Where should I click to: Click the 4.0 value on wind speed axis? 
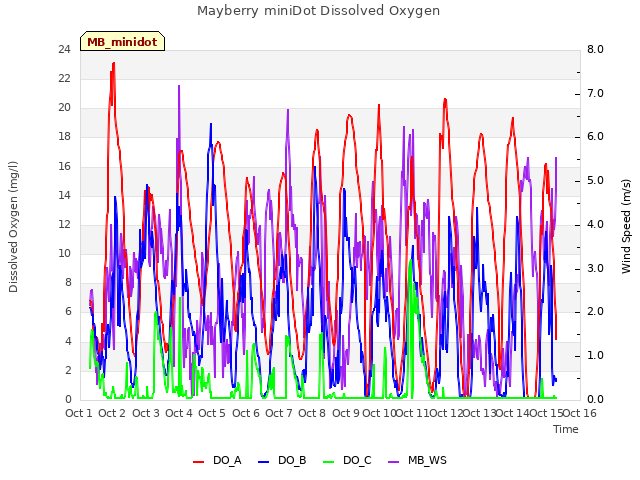(595, 224)
